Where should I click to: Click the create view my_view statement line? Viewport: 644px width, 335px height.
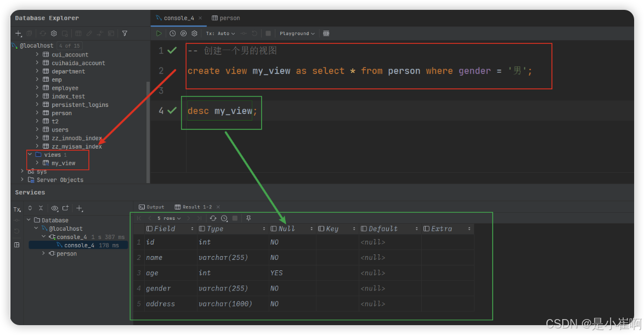click(x=359, y=71)
